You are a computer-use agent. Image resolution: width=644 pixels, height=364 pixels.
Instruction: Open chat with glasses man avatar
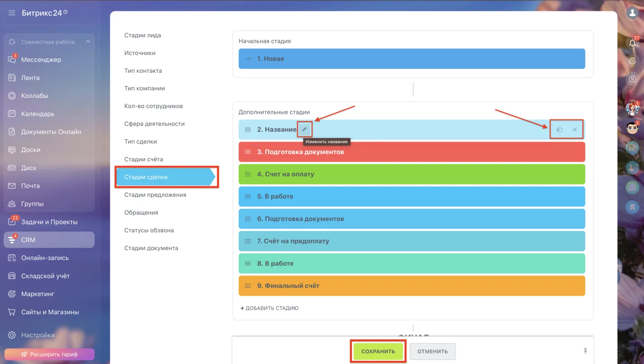[632, 128]
